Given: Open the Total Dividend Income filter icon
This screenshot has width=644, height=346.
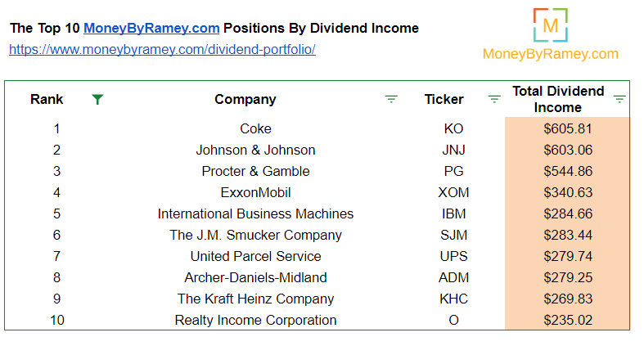Looking at the screenshot, I should point(619,99).
